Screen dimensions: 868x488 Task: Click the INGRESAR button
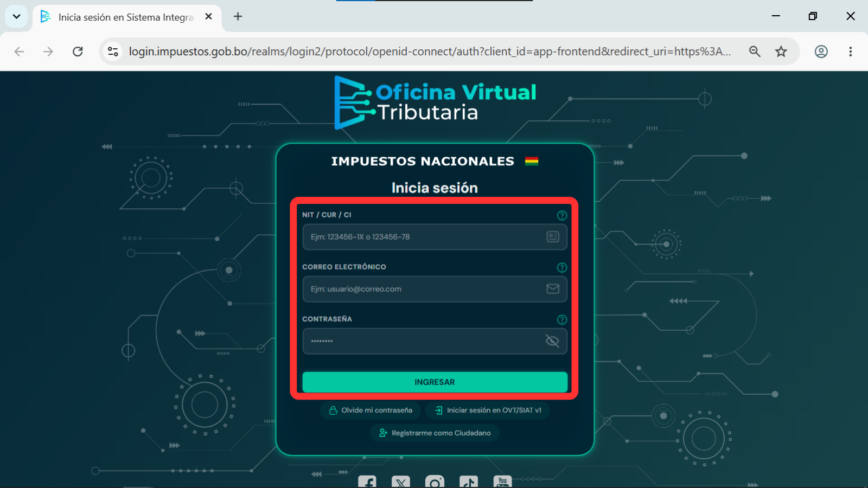[x=435, y=382]
